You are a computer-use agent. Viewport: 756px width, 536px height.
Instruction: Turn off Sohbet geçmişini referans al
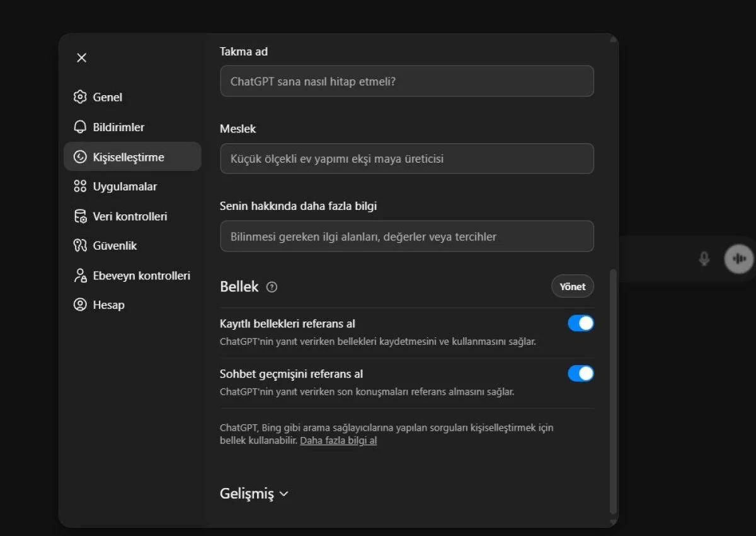580,373
